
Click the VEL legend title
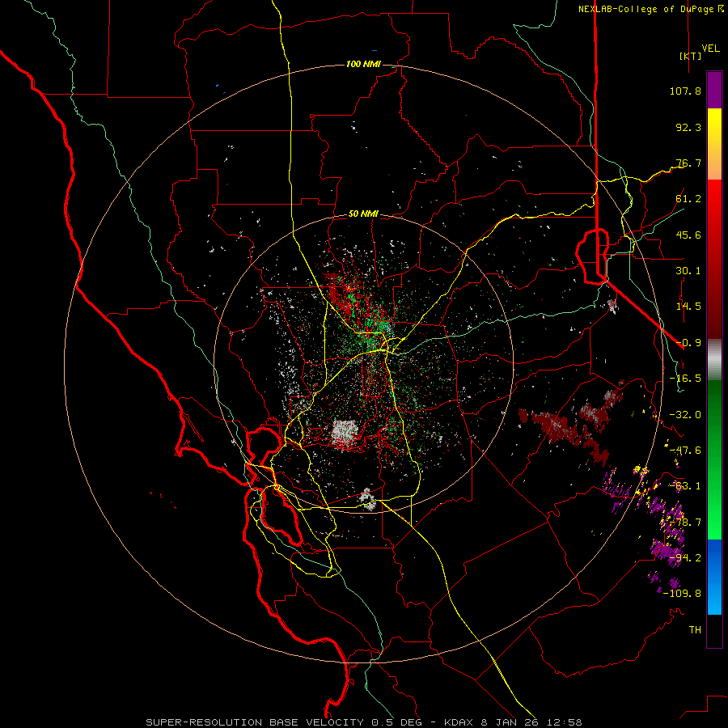[710, 49]
